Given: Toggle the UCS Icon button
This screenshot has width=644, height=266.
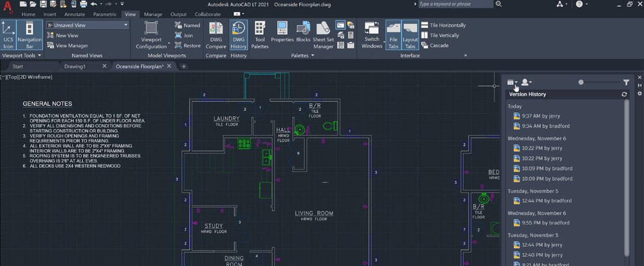Looking at the screenshot, I should pos(8,35).
